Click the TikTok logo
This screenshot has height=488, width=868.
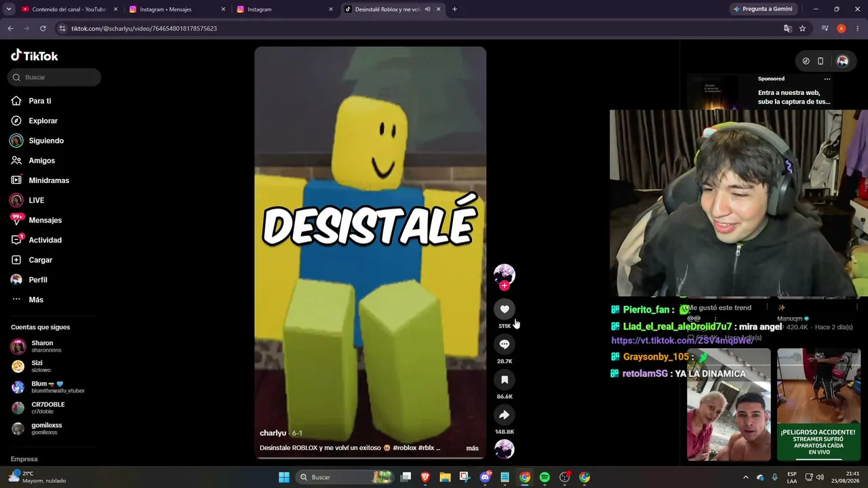(x=35, y=56)
